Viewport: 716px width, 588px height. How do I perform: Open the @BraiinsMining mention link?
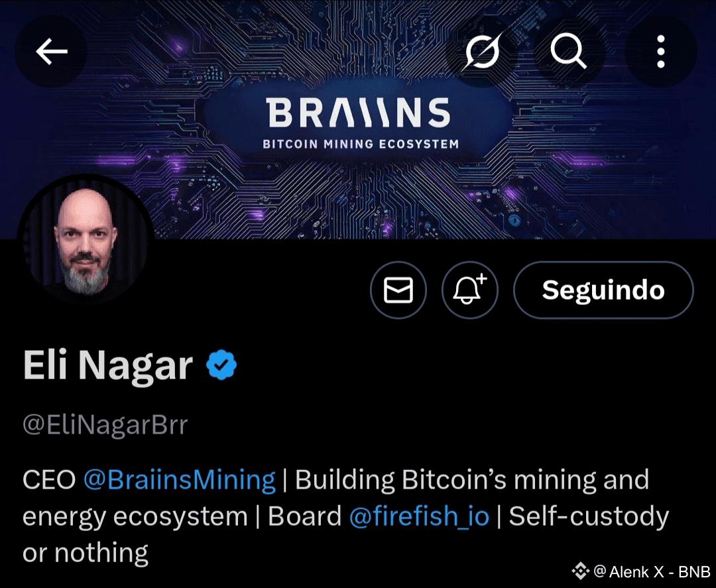180,480
